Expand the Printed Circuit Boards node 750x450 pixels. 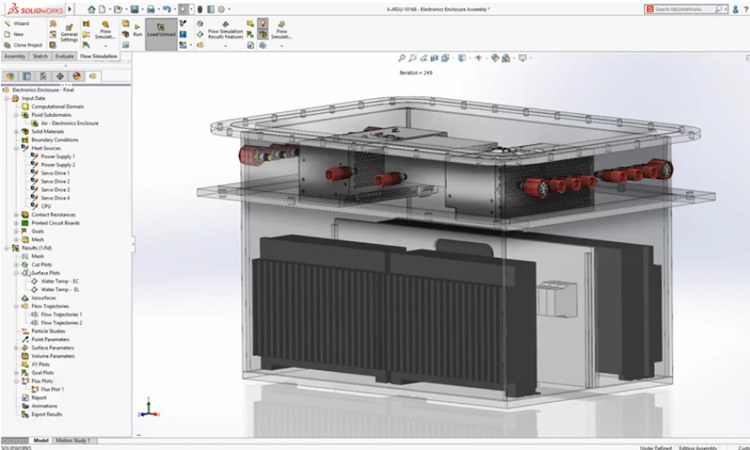(x=16, y=223)
